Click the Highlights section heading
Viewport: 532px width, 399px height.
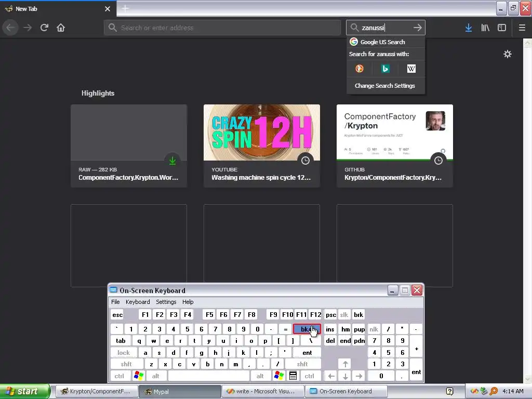pos(98,94)
